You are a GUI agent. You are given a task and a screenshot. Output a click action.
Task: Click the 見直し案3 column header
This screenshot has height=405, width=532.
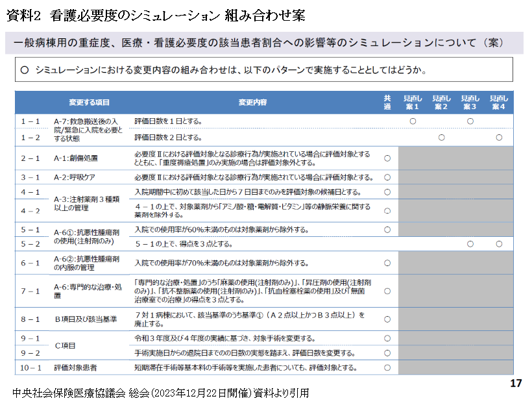click(x=470, y=102)
